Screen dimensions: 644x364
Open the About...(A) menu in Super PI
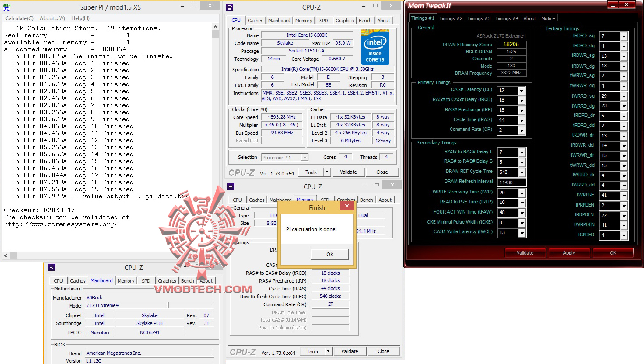[x=52, y=18]
